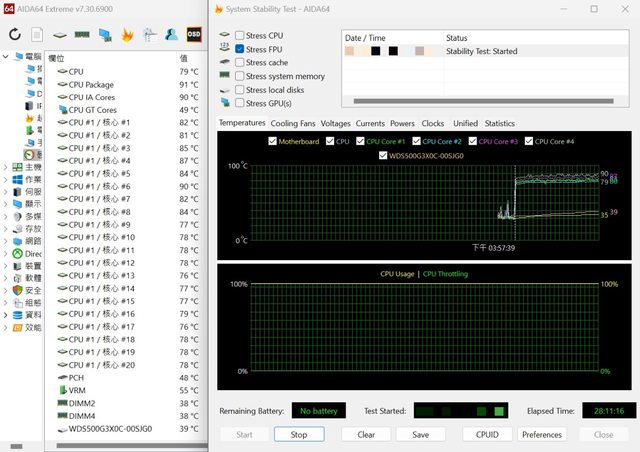Expand the DirectX tree node

(7, 254)
